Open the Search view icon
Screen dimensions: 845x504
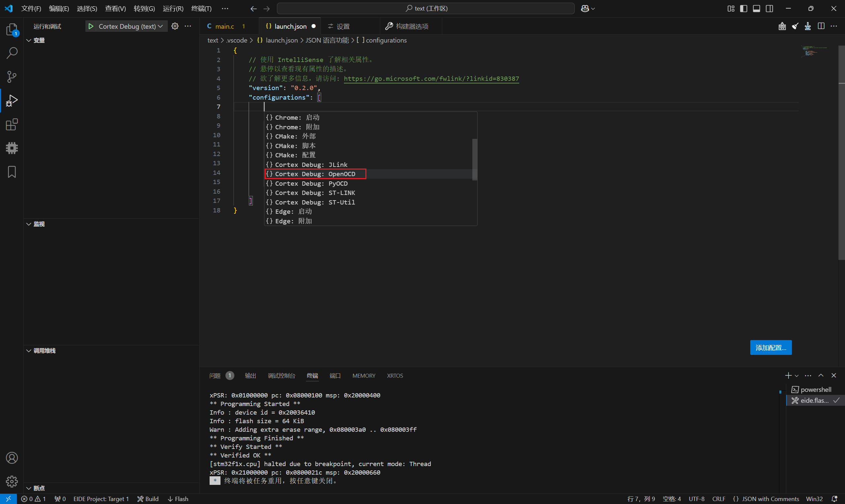(12, 53)
